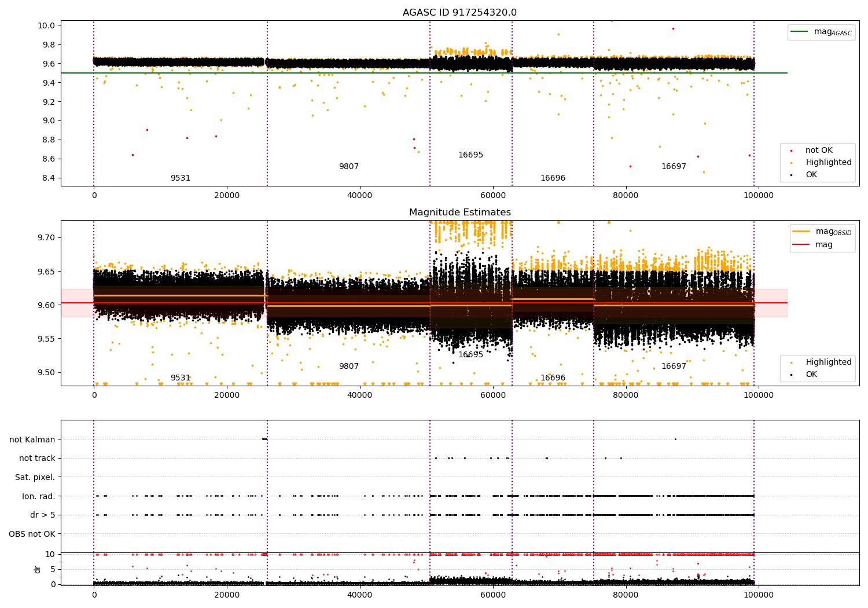The image size is (868, 608).
Task: Select obsid label 9807 in top plot
Action: (x=349, y=167)
